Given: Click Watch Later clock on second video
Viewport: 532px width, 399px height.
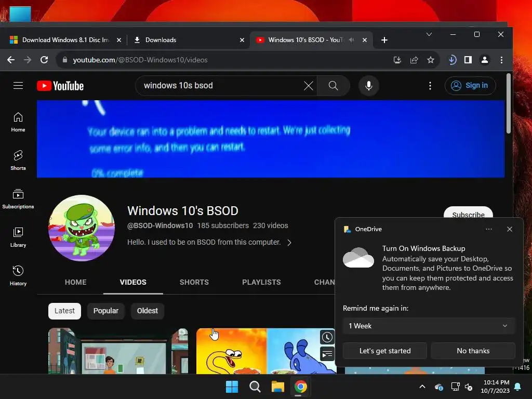Looking at the screenshot, I should (327, 337).
